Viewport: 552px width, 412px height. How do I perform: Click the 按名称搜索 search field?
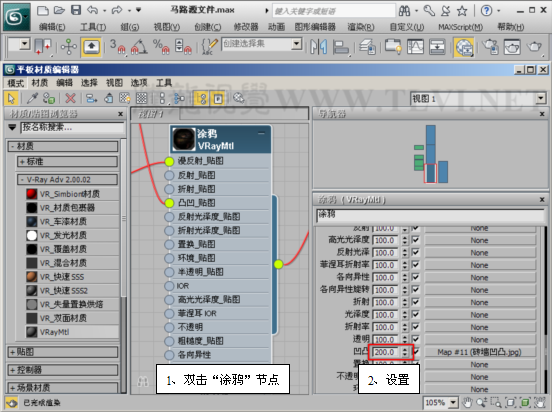click(x=72, y=127)
